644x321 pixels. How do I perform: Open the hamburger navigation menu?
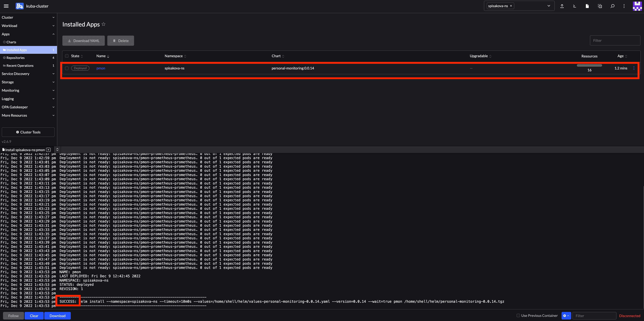coord(6,6)
